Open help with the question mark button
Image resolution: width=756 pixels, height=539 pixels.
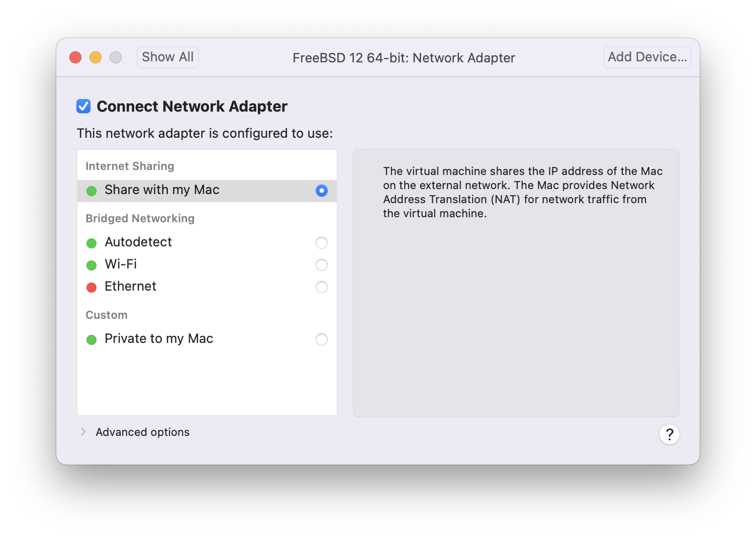click(669, 434)
